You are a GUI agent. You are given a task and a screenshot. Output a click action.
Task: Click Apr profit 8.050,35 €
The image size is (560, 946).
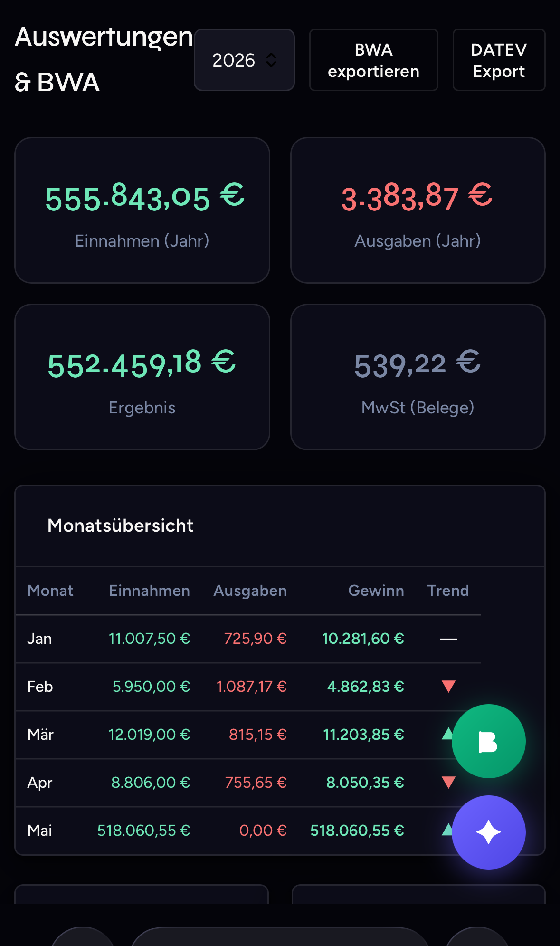click(x=365, y=783)
